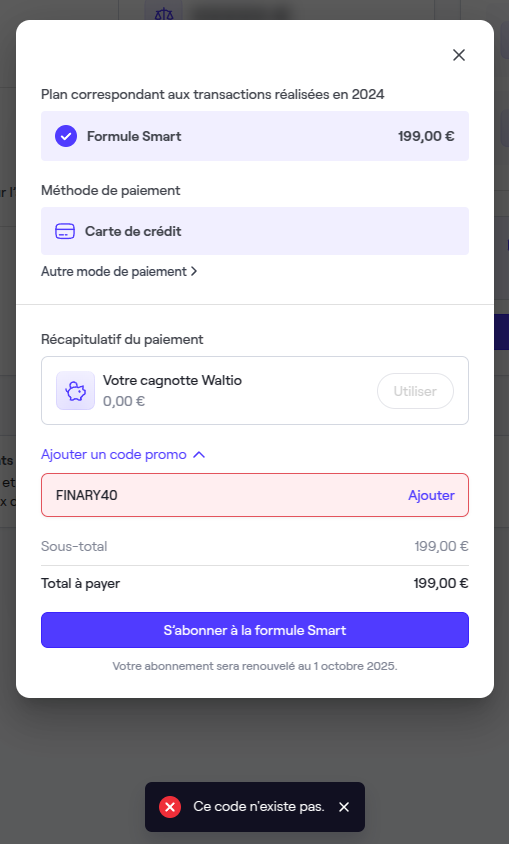Select the Carte de crédit payment method
The width and height of the screenshot is (509, 844).
coord(254,231)
